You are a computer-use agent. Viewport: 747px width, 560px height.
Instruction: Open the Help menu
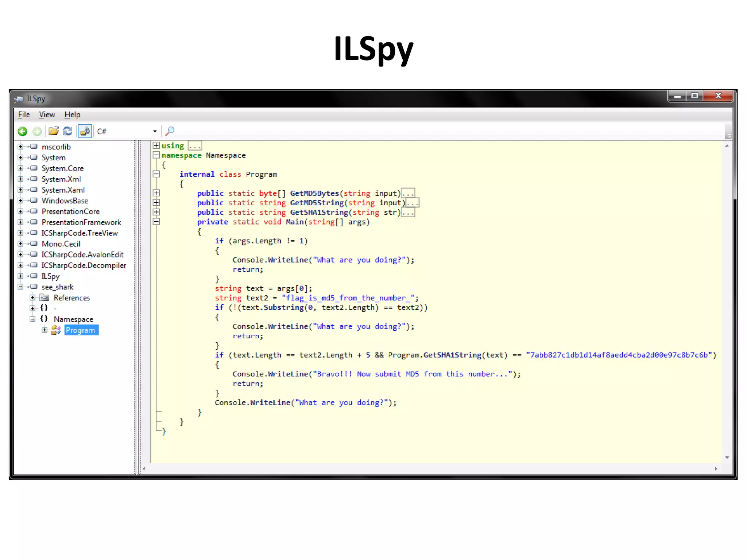click(72, 114)
